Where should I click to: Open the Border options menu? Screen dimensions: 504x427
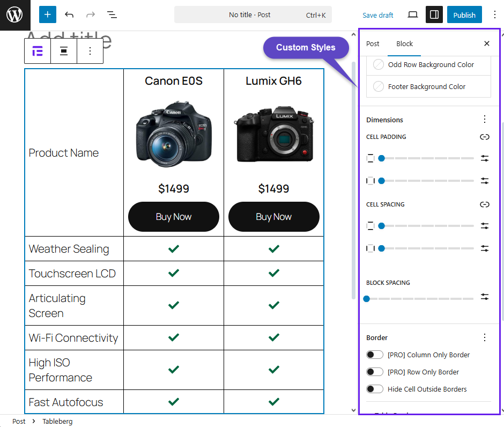tap(485, 337)
